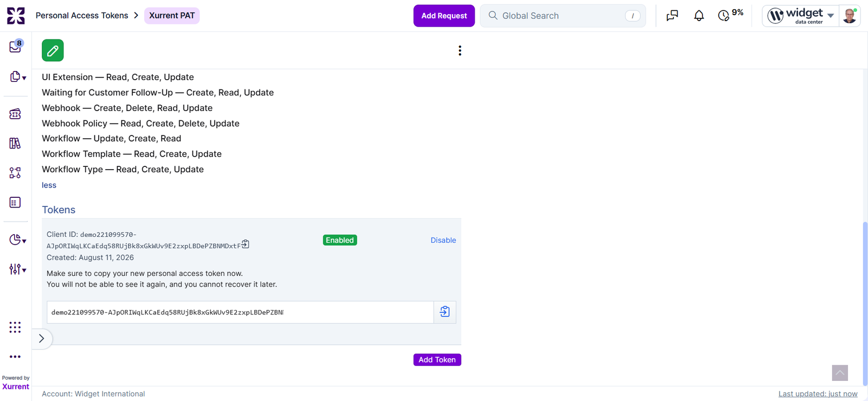
Task: Open the sidebar more options ellipsis
Action: pos(15,357)
